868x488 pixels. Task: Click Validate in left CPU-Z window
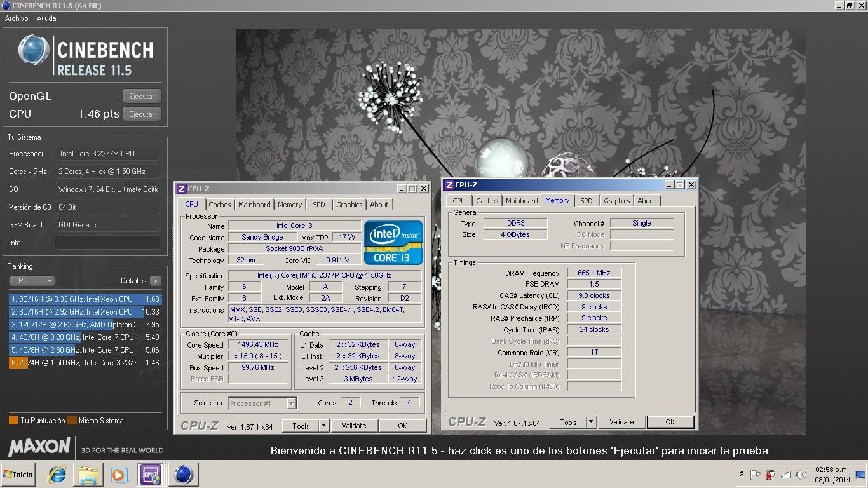(x=354, y=426)
